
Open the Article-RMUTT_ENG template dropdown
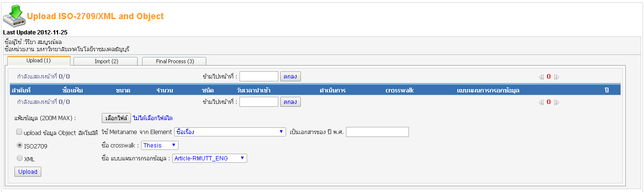coord(210,158)
